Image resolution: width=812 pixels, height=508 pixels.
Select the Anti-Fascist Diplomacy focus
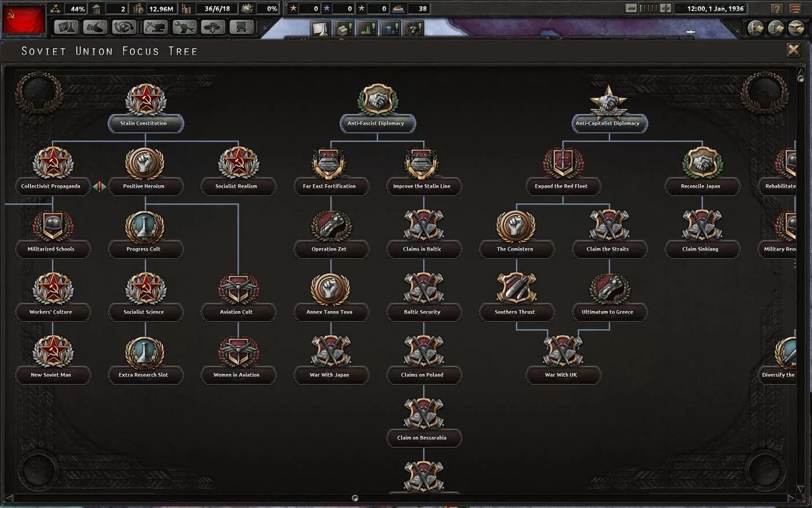(x=378, y=109)
